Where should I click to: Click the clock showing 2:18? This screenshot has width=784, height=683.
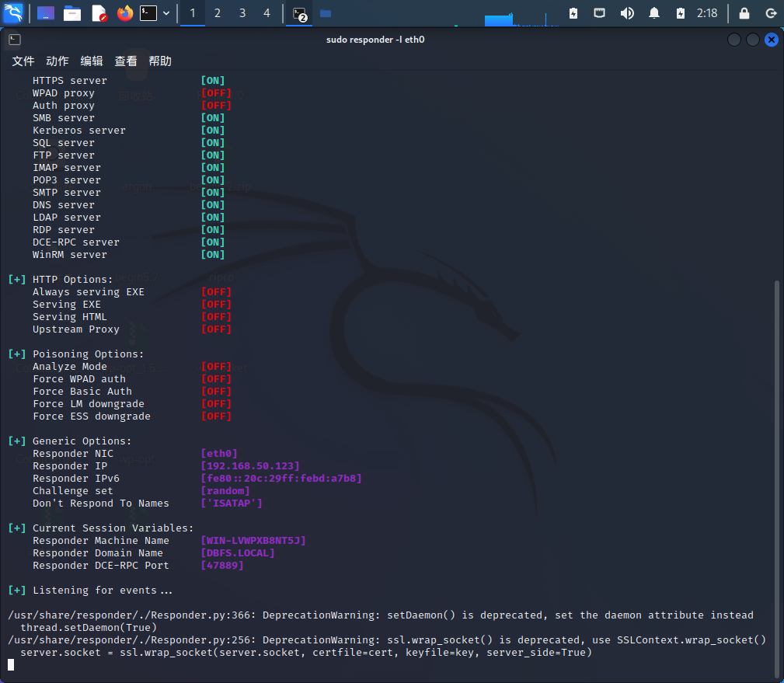(x=707, y=13)
